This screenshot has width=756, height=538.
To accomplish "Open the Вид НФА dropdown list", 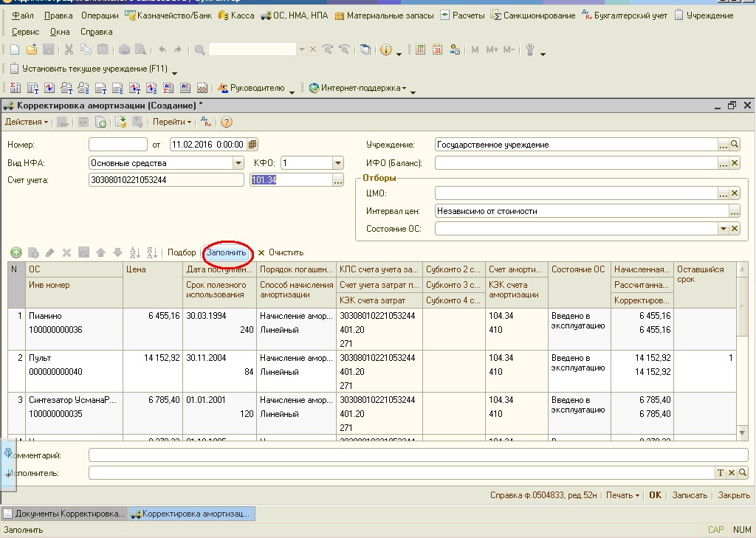I will click(x=238, y=163).
